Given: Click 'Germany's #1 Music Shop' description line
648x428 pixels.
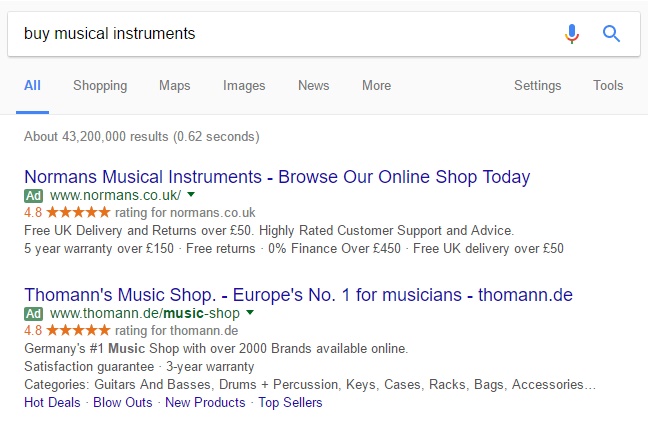Looking at the screenshot, I should 216,348.
